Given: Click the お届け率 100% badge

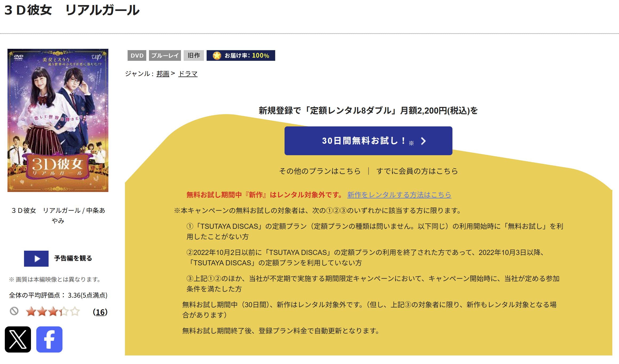Looking at the screenshot, I should (x=241, y=55).
